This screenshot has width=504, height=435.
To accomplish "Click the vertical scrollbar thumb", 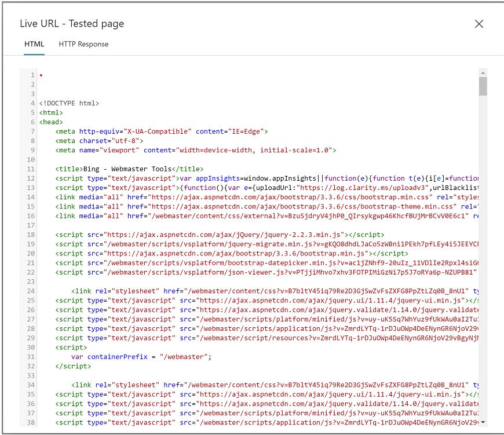I will tap(483, 86).
